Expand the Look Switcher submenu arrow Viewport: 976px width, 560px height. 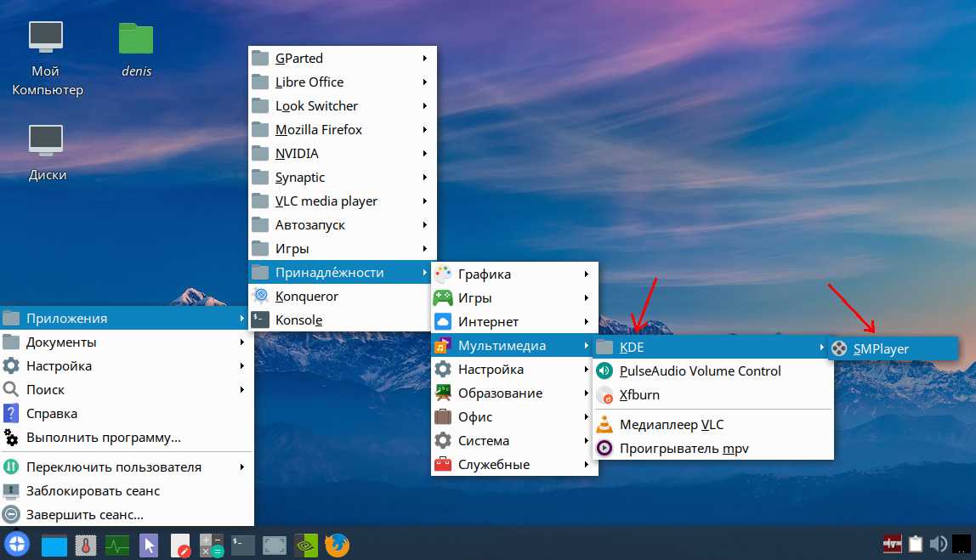tap(424, 105)
